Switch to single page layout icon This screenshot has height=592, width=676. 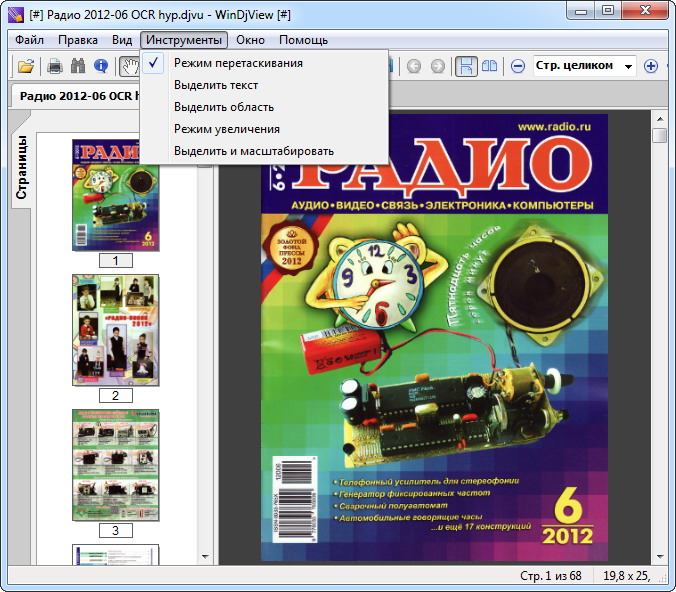pyautogui.click(x=466, y=66)
